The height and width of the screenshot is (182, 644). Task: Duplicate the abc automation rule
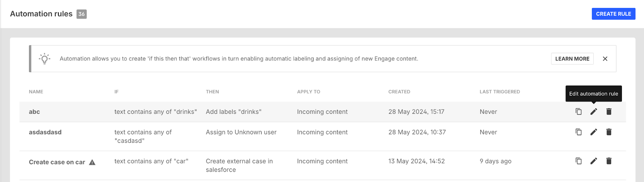578,111
